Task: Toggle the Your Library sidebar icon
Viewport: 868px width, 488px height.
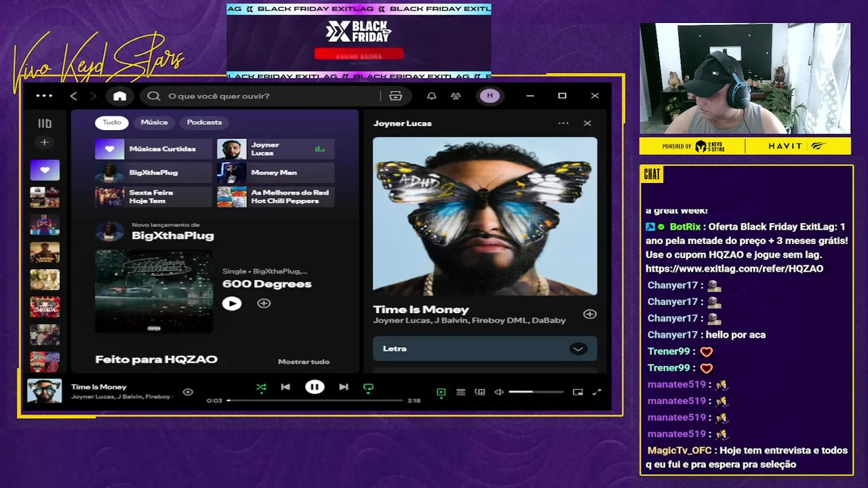Action: point(45,123)
